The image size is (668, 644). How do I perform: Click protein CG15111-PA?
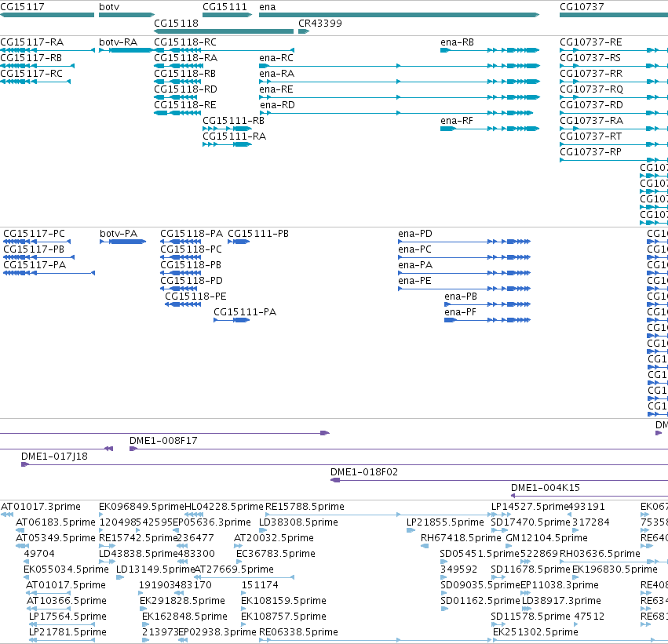click(x=232, y=320)
